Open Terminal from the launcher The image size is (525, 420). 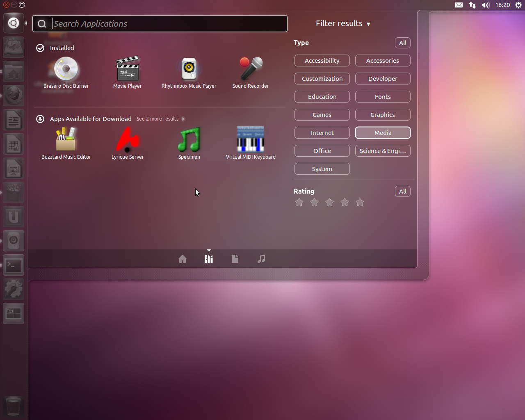[14, 265]
